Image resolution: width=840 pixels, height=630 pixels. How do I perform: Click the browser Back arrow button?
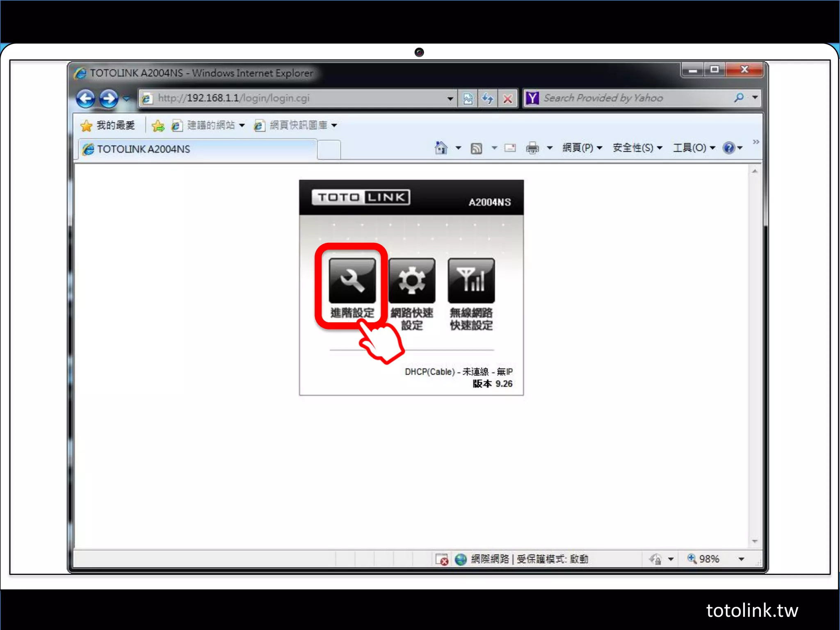click(86, 98)
